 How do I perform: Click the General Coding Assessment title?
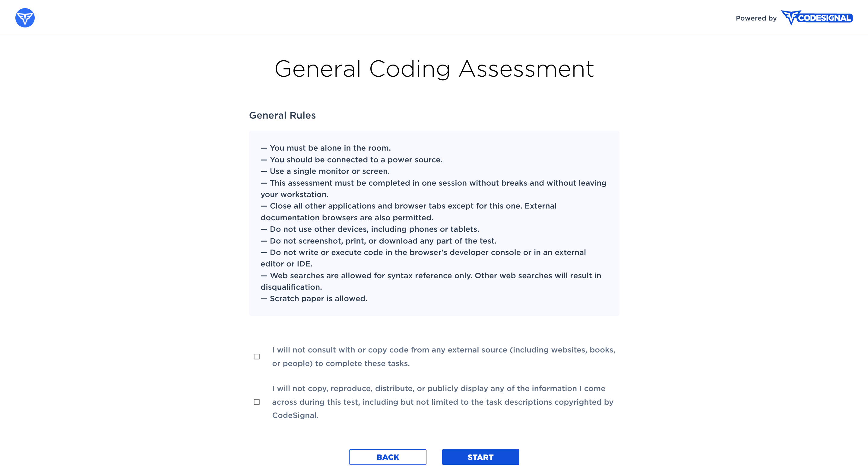tap(434, 69)
